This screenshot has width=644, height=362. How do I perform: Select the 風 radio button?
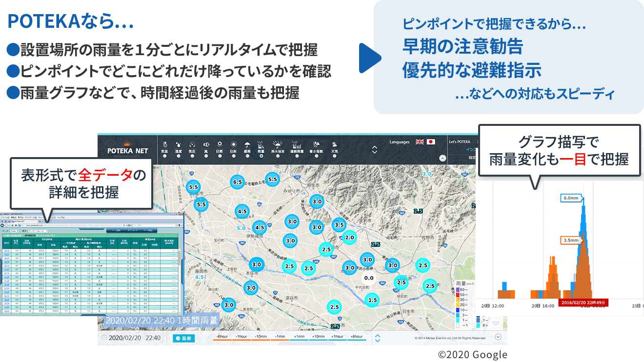point(206,156)
